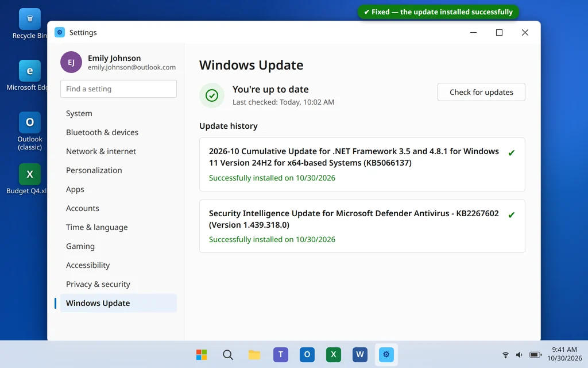Click 'Successfully installed' text under KB2267602
Image resolution: width=588 pixels, height=368 pixels.
(x=272, y=240)
